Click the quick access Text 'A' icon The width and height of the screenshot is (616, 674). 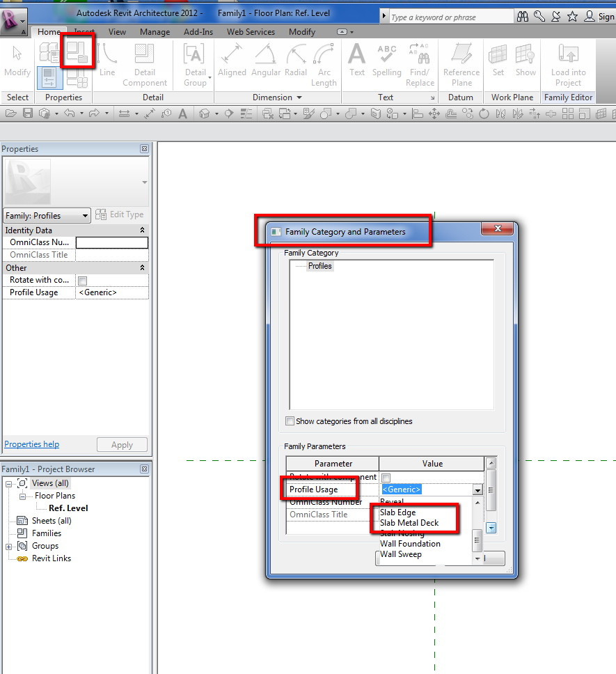(182, 114)
